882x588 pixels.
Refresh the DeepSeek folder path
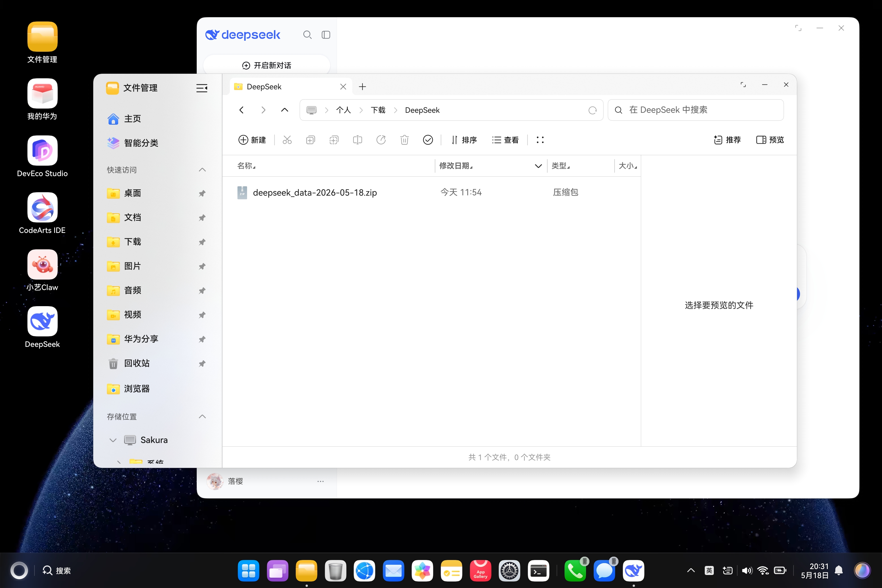pos(593,110)
